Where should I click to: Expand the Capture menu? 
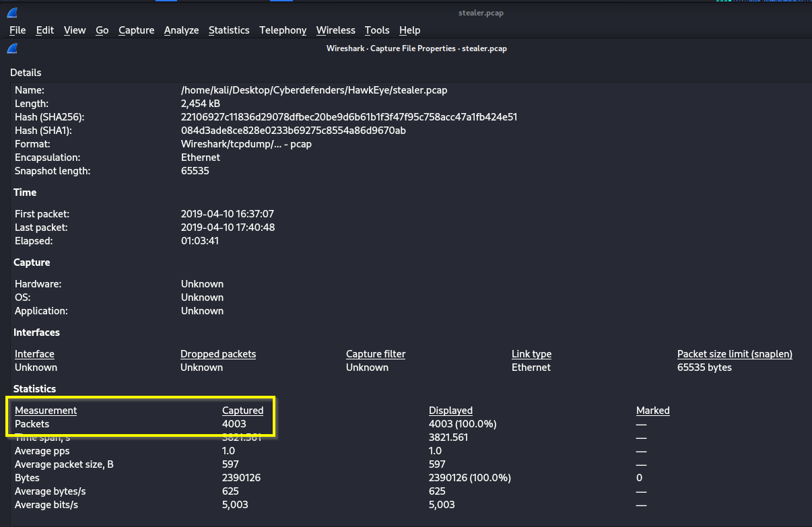[x=136, y=30]
